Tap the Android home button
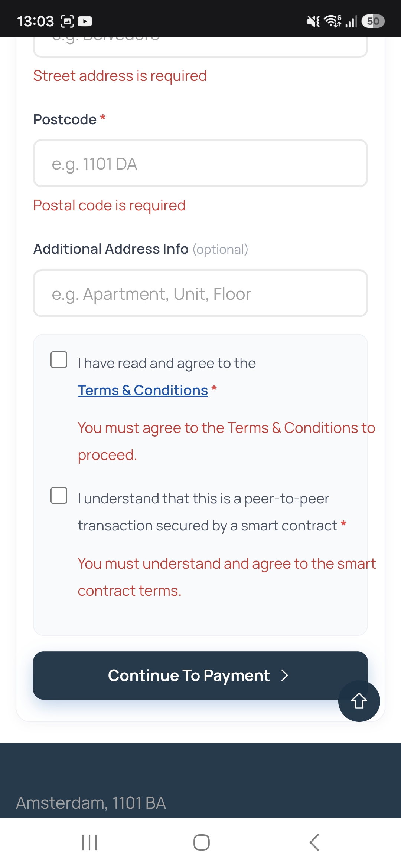 pyautogui.click(x=202, y=842)
